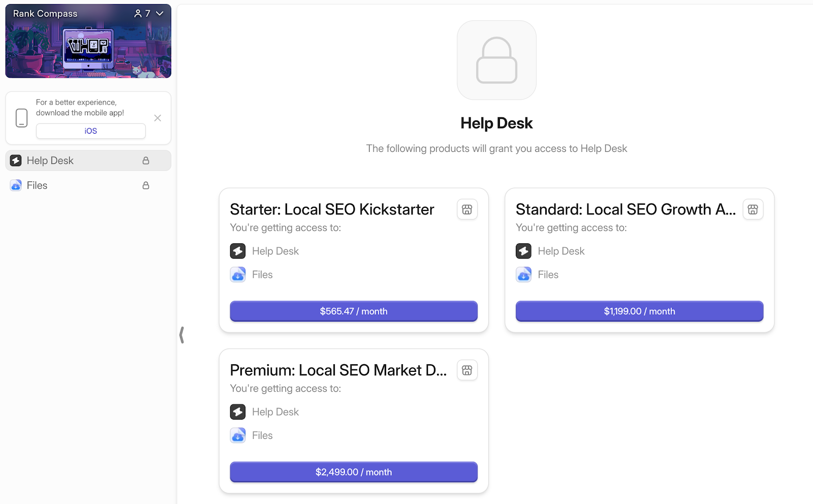
Task: Click the phone icon in the app prompt
Action: pos(21,118)
